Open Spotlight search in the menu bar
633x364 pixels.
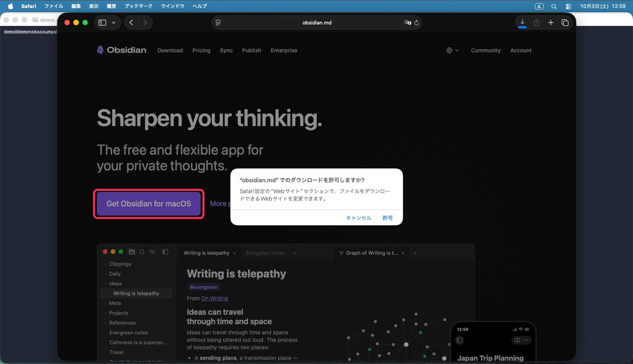point(554,6)
